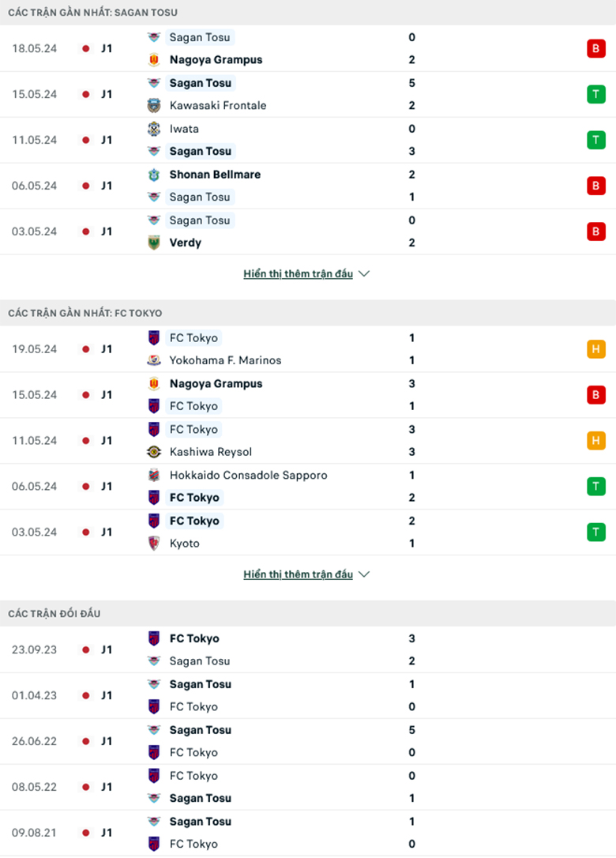
Task: Click Japan flag on the 01.04.23 match
Action: coord(86,695)
